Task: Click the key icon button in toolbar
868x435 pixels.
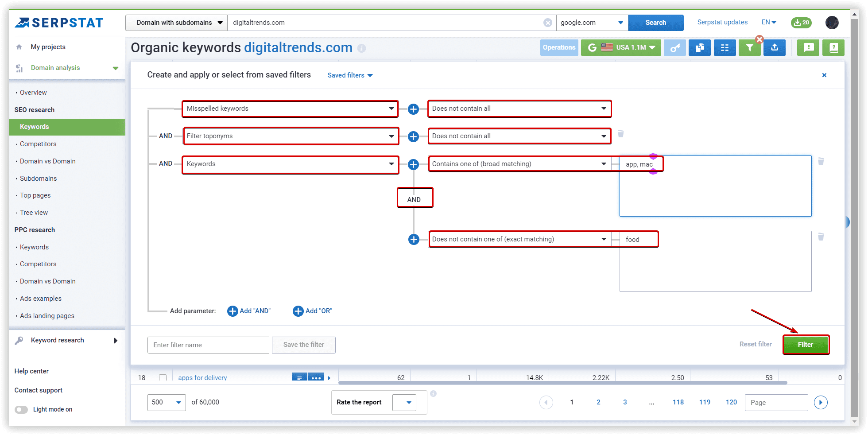Action: click(675, 47)
